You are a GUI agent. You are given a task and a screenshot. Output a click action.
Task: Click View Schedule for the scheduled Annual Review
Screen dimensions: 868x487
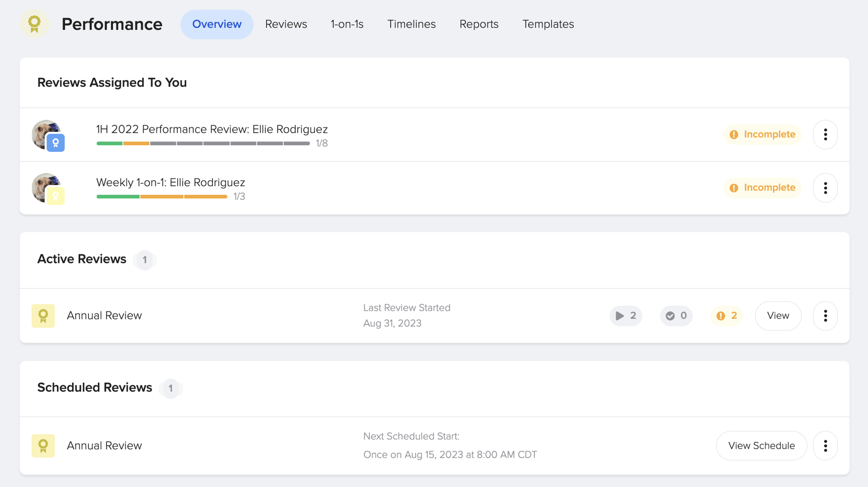pyautogui.click(x=761, y=446)
